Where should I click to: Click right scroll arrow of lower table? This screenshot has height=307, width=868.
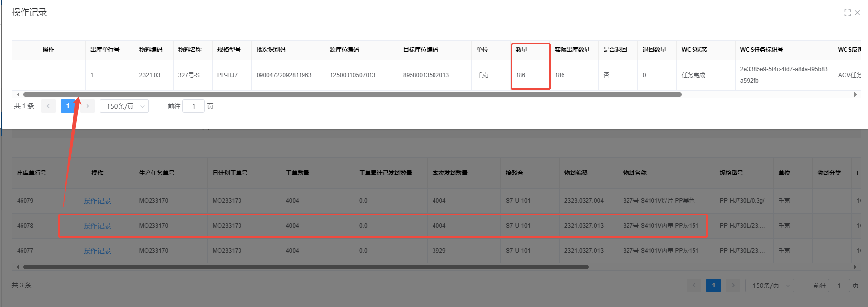tap(855, 267)
